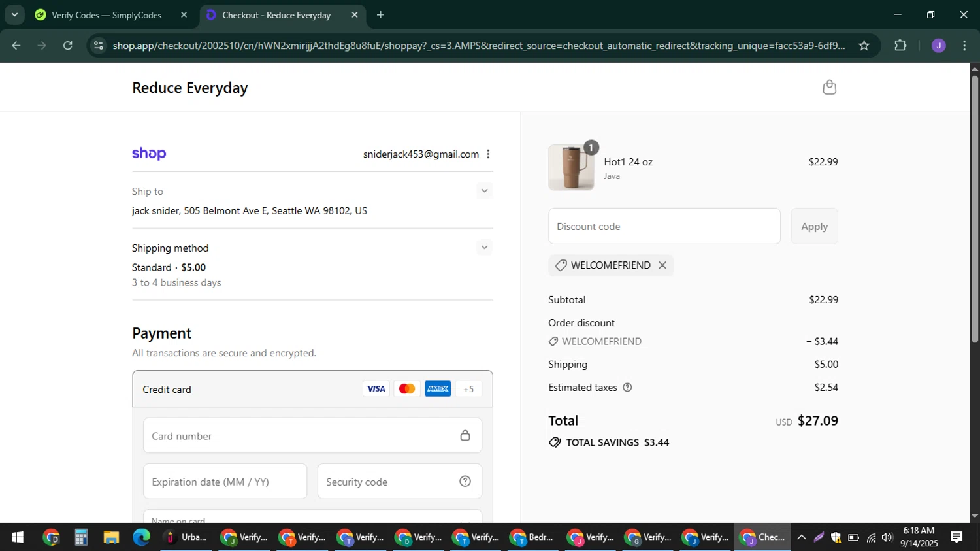Screen dimensions: 980x551
Task: Open Windows notification center
Action: (x=956, y=537)
